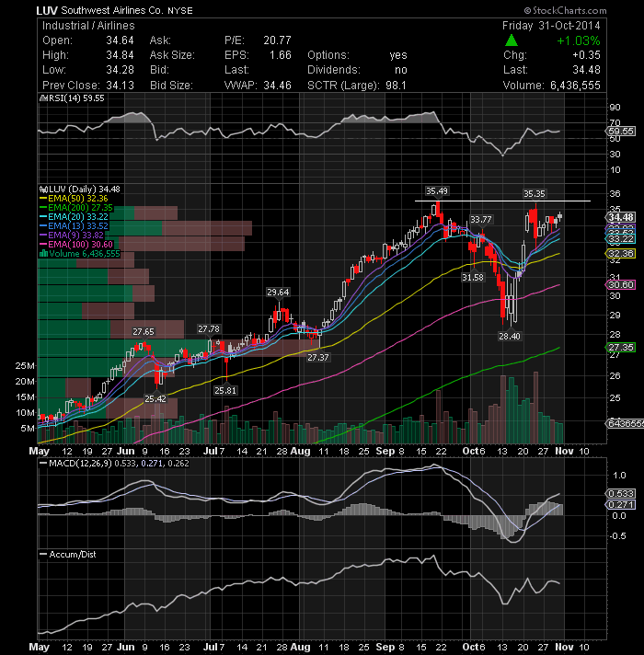Click the pink EMA(100) legend color line

[43, 245]
